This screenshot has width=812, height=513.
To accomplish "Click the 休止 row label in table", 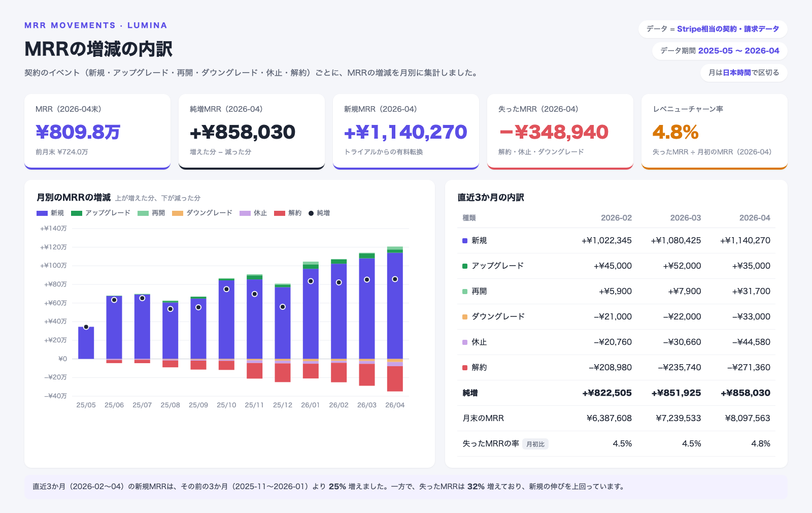I will click(479, 342).
